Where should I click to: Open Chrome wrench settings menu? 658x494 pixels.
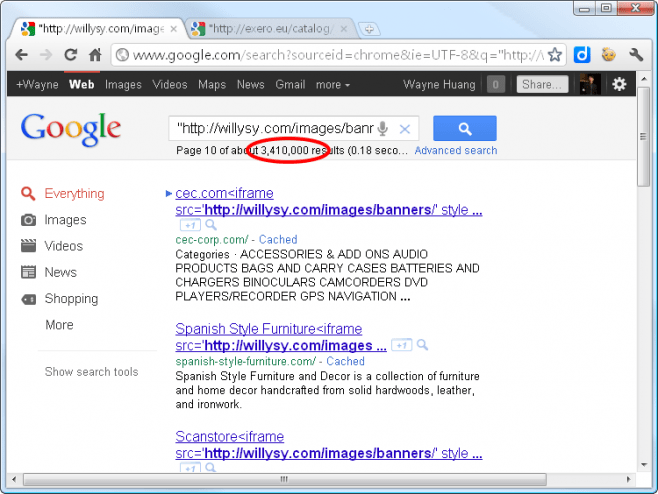coord(635,55)
